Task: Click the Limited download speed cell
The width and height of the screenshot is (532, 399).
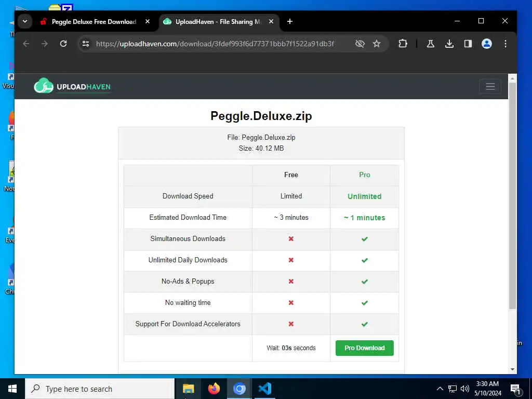Action: 291,196
